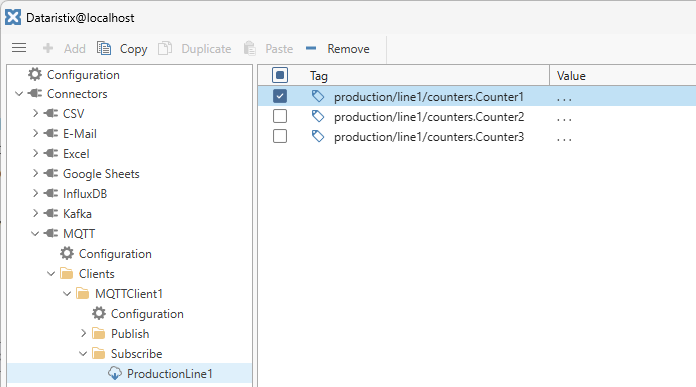Check the Counter2 row checkbox
Image resolution: width=696 pixels, height=387 pixels.
pos(280,116)
